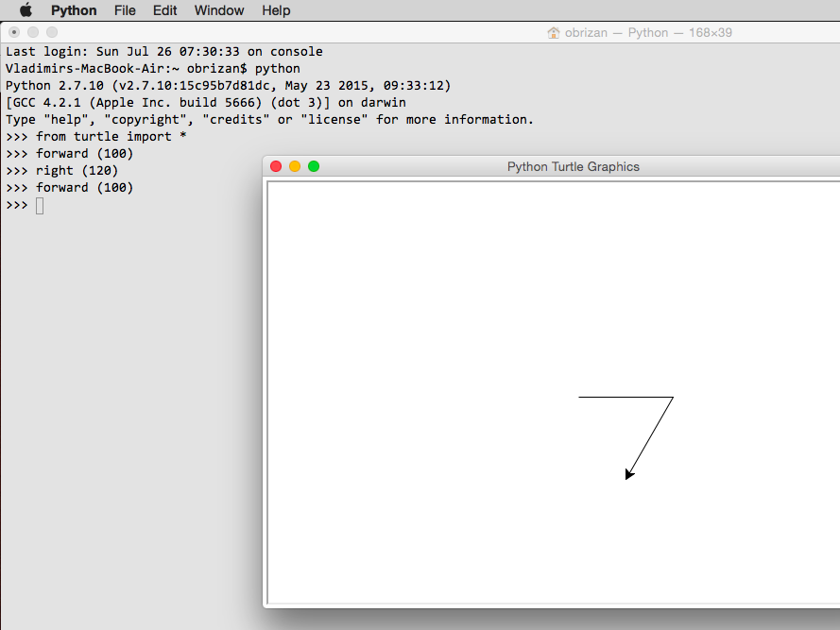The image size is (840, 630).
Task: Minimize the Python Turtle Graphics window
Action: tap(295, 166)
